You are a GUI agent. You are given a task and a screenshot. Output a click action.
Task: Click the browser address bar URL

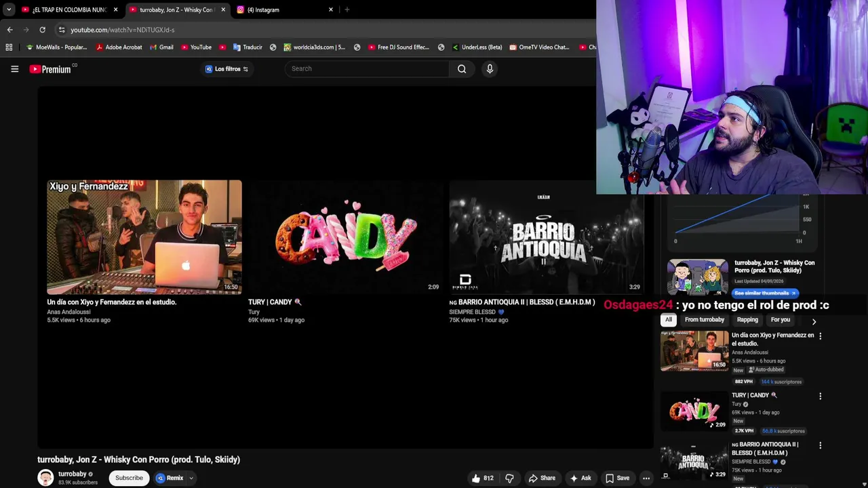tap(123, 30)
